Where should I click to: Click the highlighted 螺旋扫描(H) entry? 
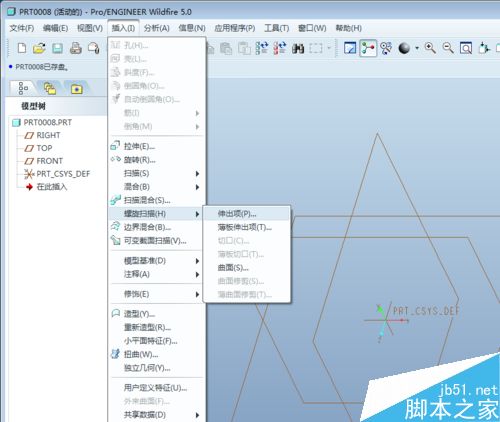point(156,214)
